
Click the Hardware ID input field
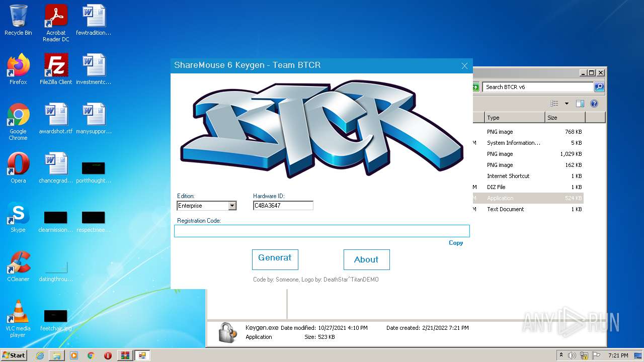(283, 206)
